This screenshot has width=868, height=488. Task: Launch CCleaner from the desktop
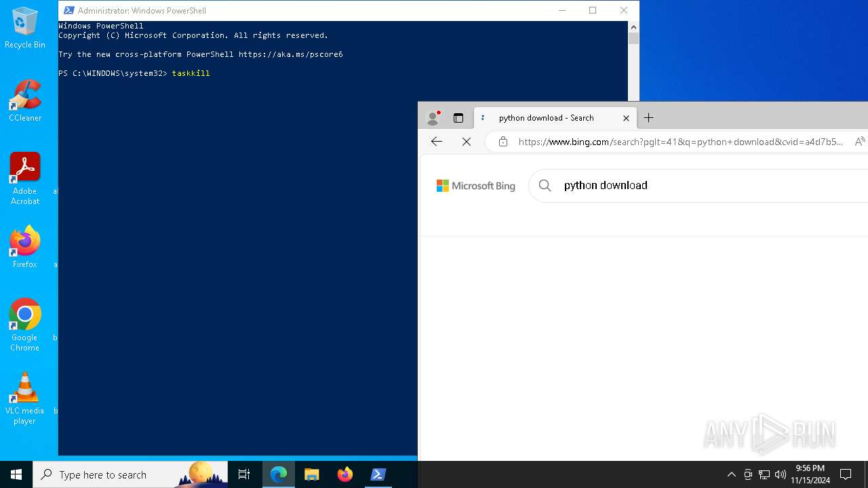[x=25, y=100]
